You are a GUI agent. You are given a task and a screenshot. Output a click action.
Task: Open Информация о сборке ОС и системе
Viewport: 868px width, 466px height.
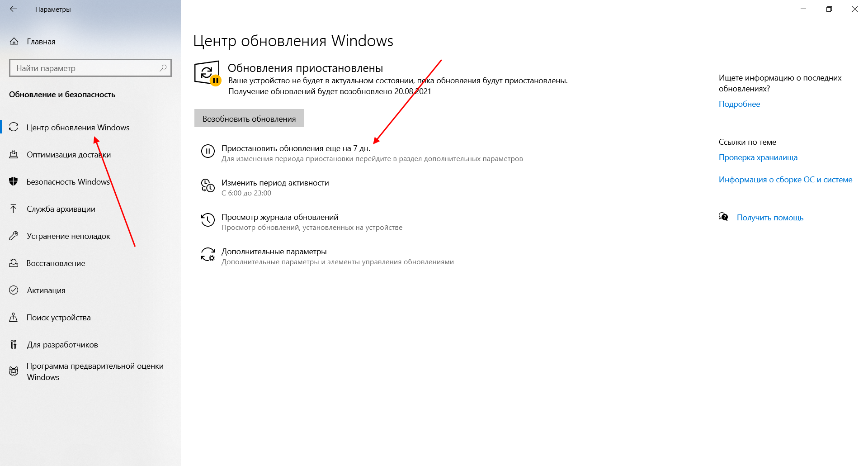coord(786,180)
